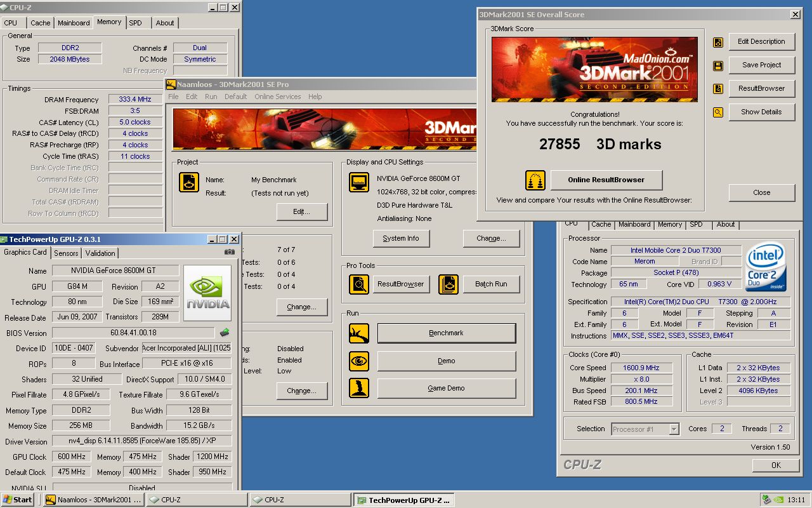Click the project edit icon beside Name
The height and width of the screenshot is (508, 812).
[x=188, y=182]
